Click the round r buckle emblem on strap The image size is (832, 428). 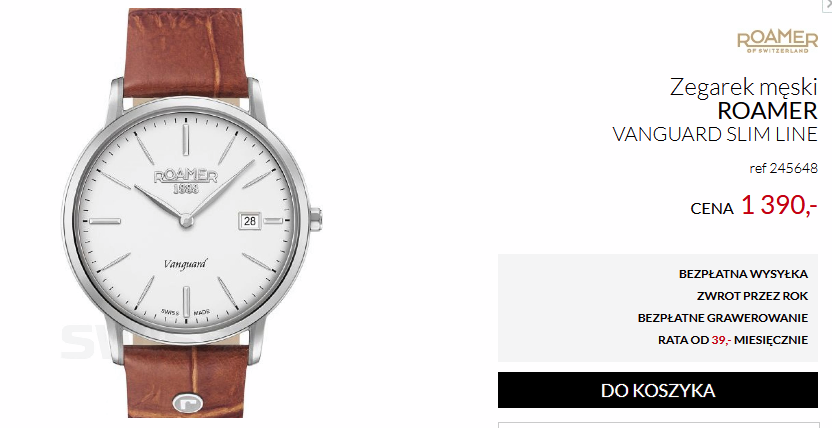click(188, 403)
